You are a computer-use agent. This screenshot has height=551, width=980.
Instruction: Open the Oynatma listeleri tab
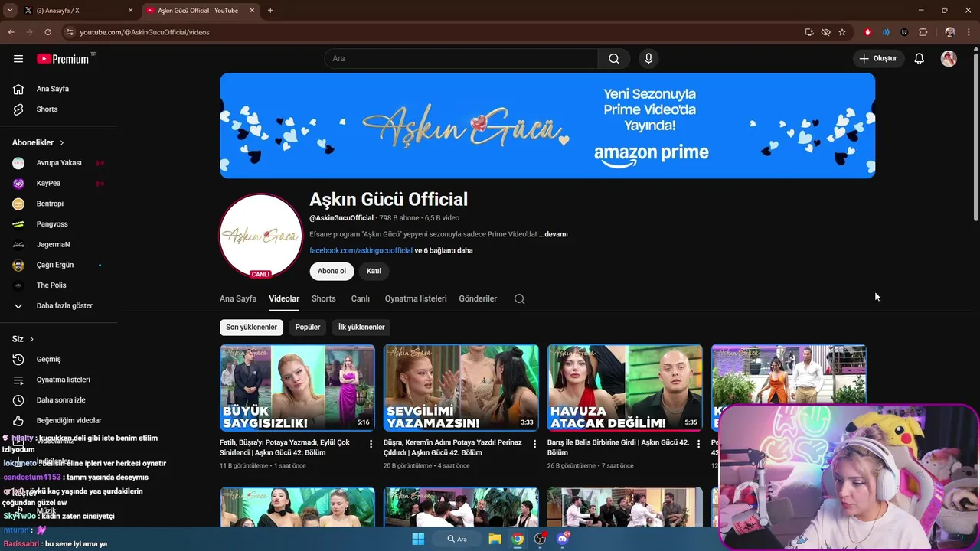416,299
